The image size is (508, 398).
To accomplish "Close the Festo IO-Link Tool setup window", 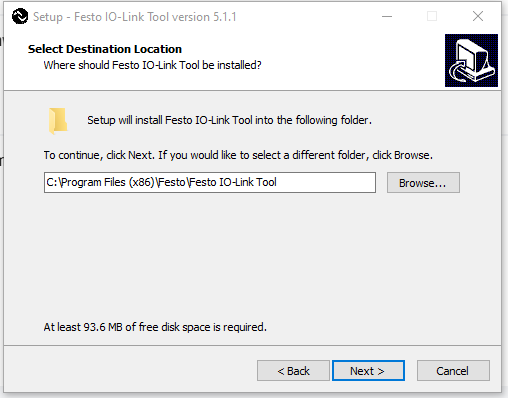I will [x=478, y=16].
